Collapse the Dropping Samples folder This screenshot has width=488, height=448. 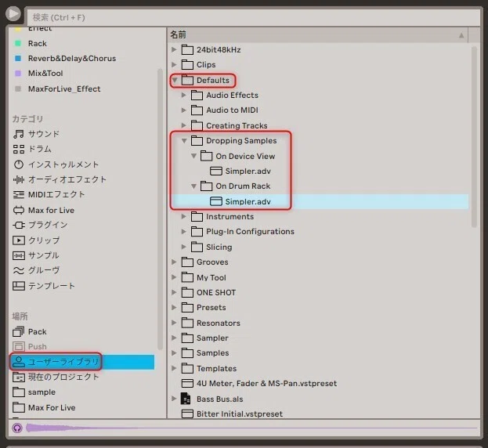[184, 141]
